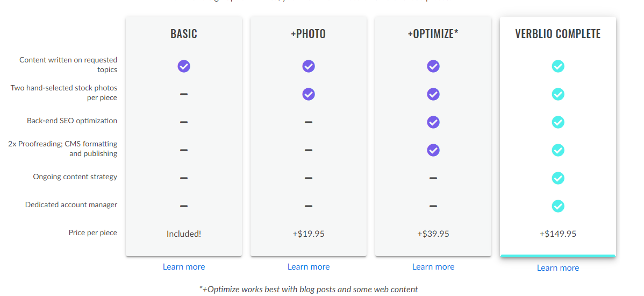Click Basic plan's content-written checkmark icon
The height and width of the screenshot is (296, 644).
pos(184,66)
